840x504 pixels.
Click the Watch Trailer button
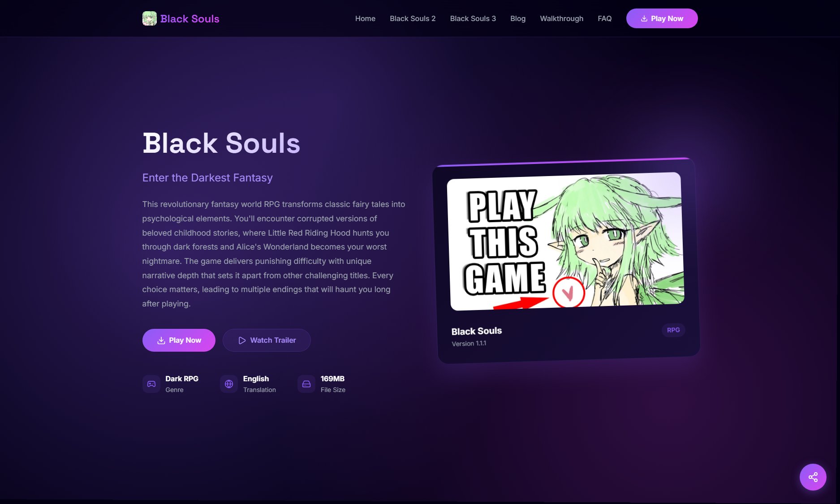point(267,340)
